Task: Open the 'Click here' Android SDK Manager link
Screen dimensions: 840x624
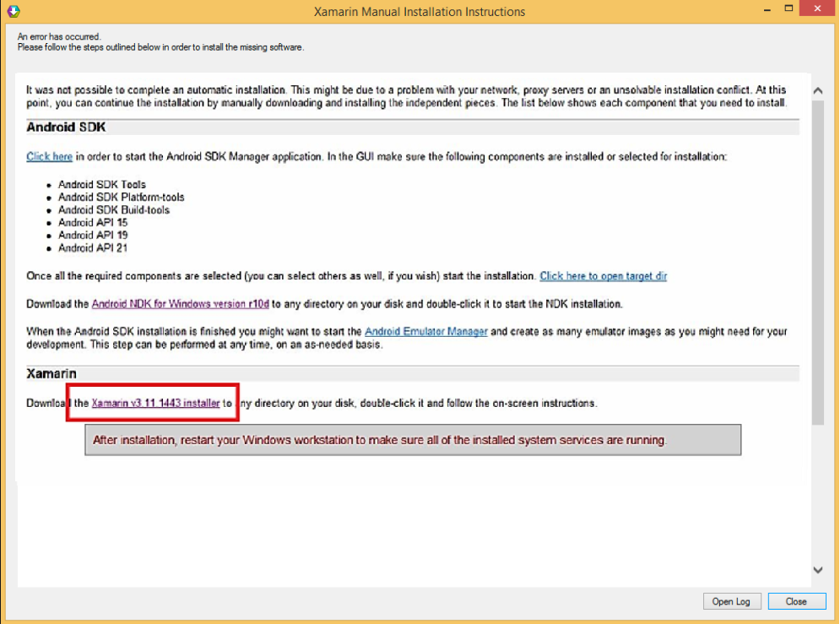Action: coord(49,156)
